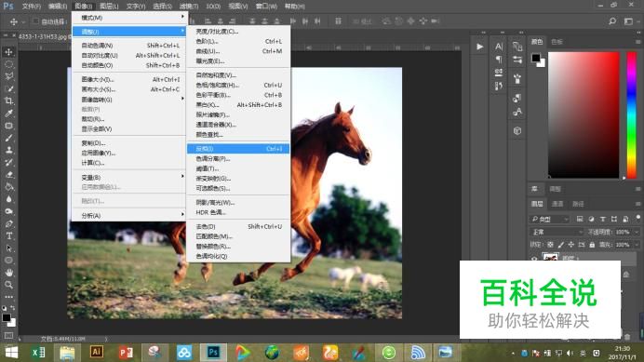Choose 曲线(U) Curves menu item
The height and width of the screenshot is (362, 644).
238,51
